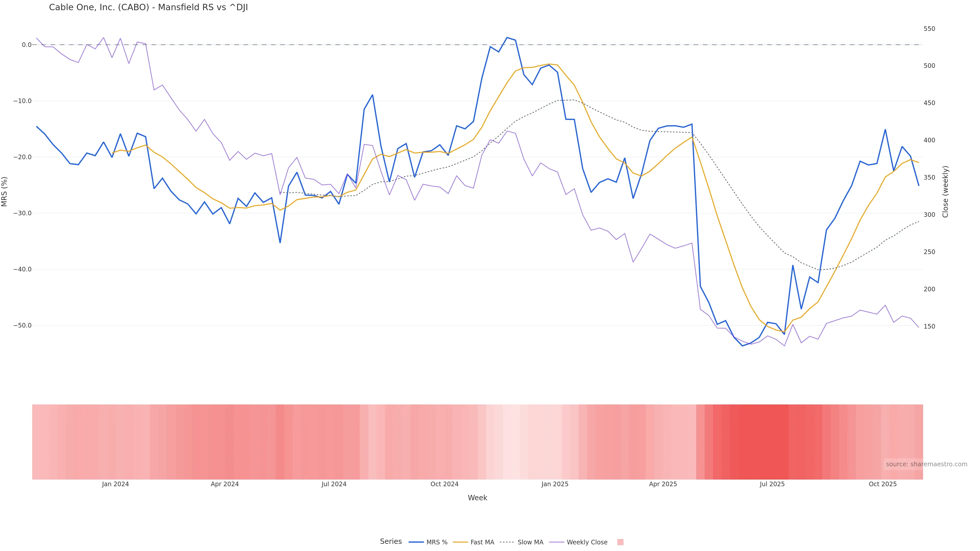Screen dimensions: 980x551
Task: Select the Apr 2024 x-axis label
Action: (225, 484)
